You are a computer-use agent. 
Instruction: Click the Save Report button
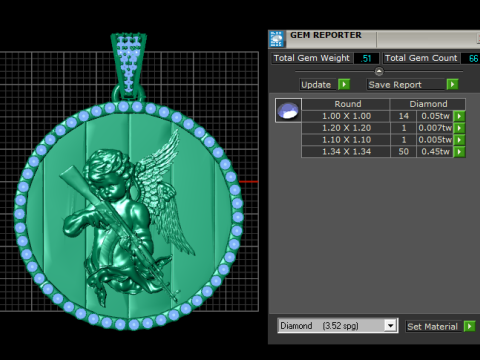[406, 85]
